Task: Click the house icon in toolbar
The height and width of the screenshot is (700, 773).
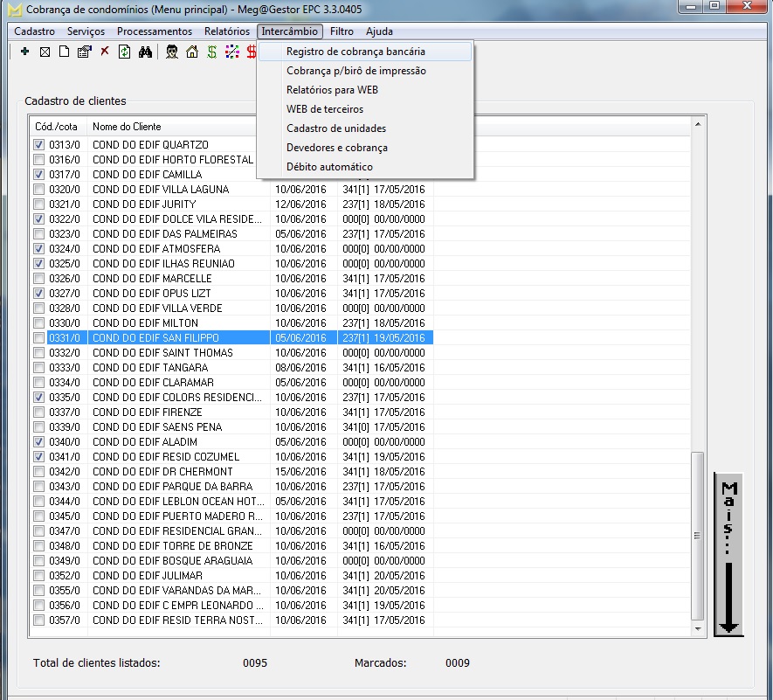Action: (192, 52)
